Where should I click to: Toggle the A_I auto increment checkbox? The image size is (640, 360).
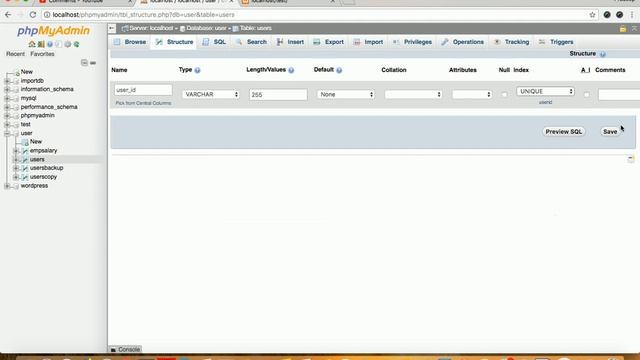[587, 94]
